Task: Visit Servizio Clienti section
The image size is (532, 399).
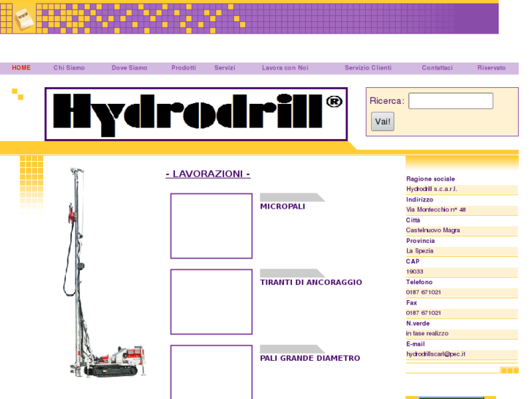Action: pos(368,68)
